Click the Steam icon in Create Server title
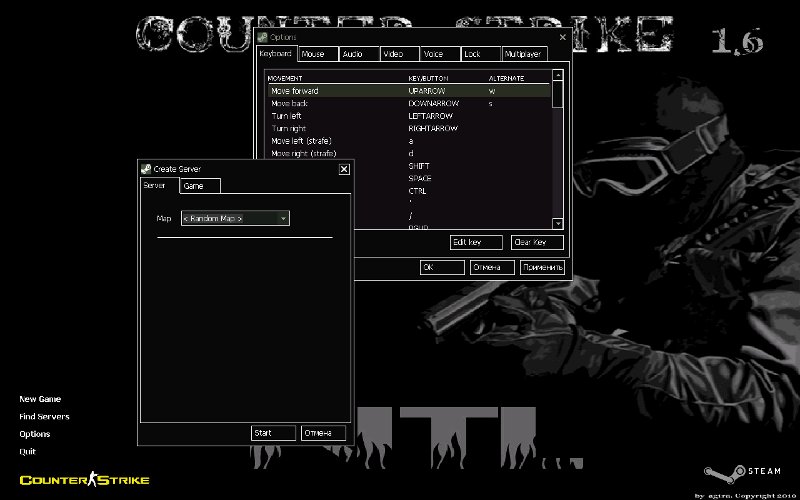Viewport: 800px width, 500px height. [x=146, y=169]
